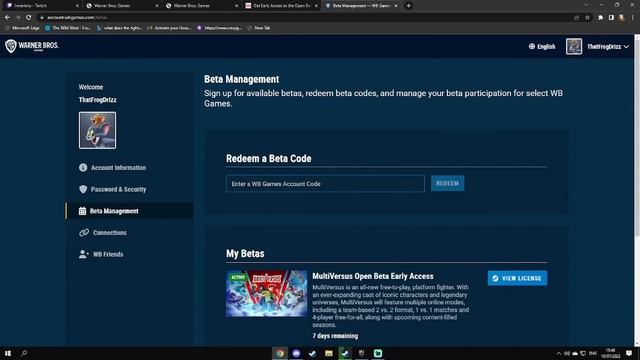Open the Activate your Hous... bookmark
Screen dimensions: 640x360
coord(169,28)
